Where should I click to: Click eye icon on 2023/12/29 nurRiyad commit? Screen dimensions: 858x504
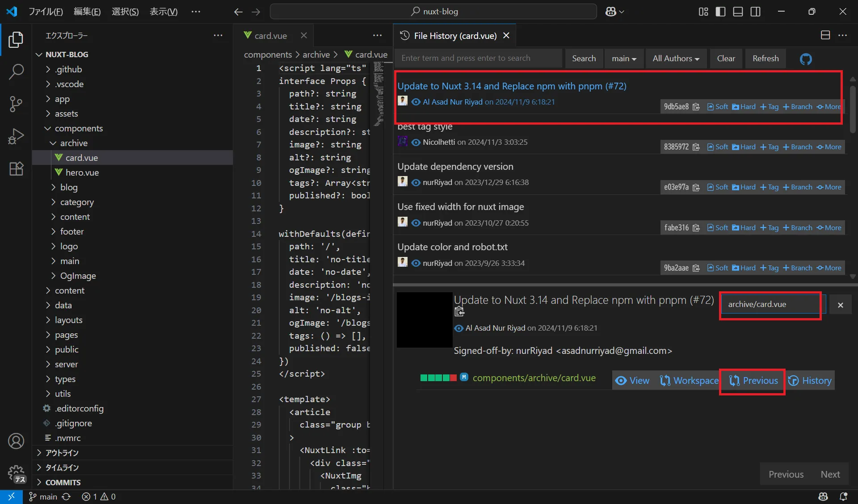pos(416,182)
